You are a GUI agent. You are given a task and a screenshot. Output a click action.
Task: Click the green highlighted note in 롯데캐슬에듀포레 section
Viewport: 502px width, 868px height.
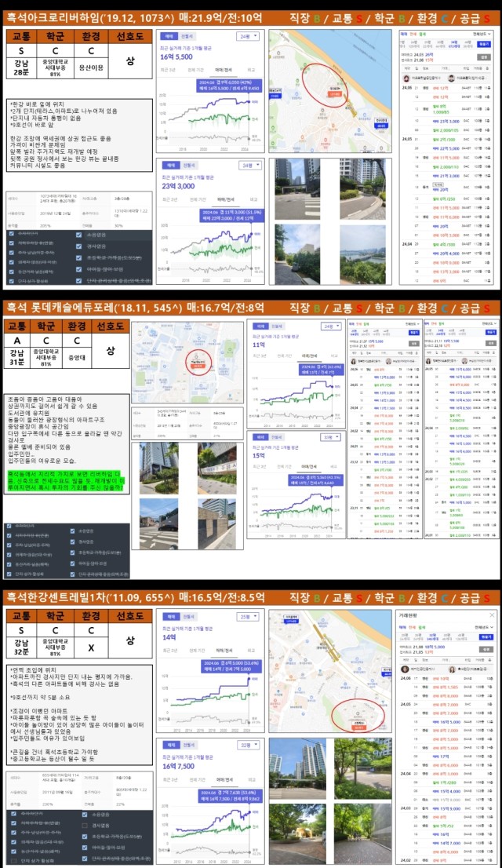click(x=65, y=482)
